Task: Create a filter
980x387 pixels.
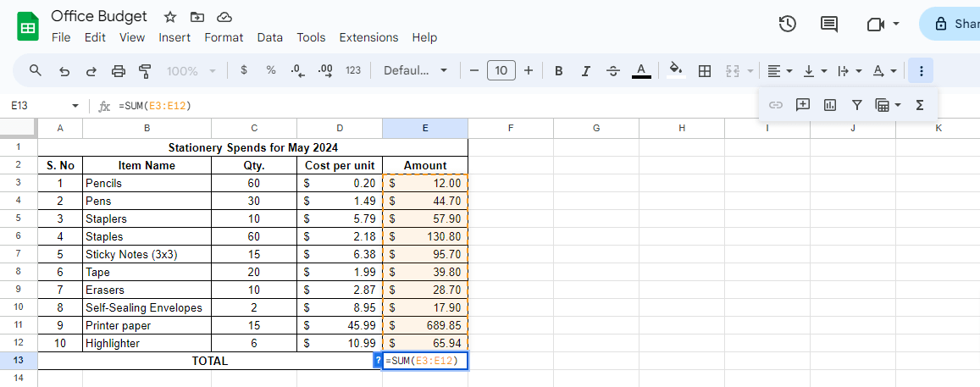Action: click(857, 105)
